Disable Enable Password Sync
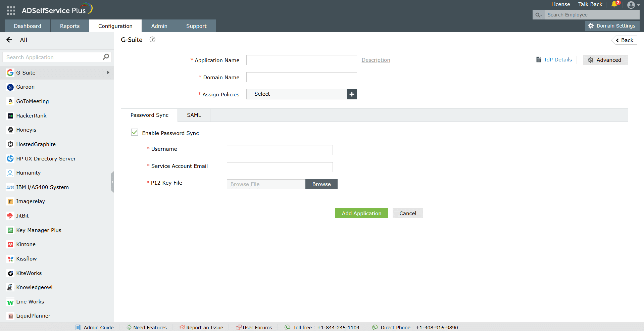 (x=134, y=132)
